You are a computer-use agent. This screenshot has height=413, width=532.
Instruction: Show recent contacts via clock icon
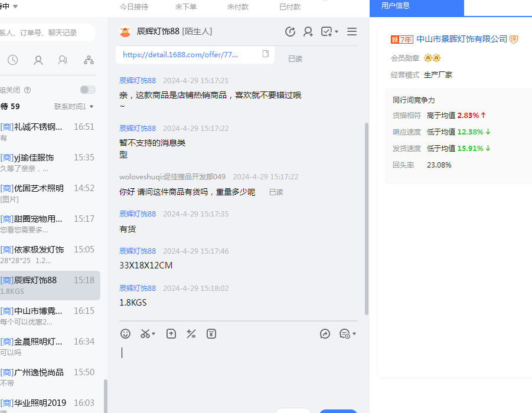[x=12, y=60]
